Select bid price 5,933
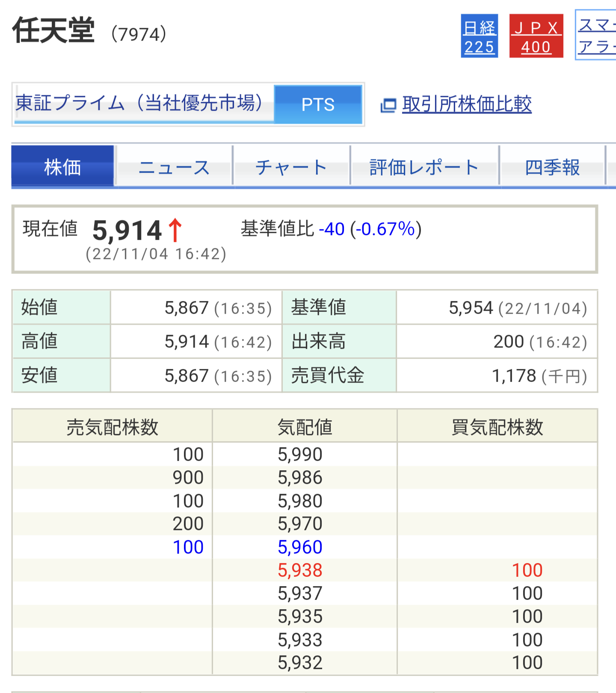Screen dimensions: 616x693 [x=300, y=640]
